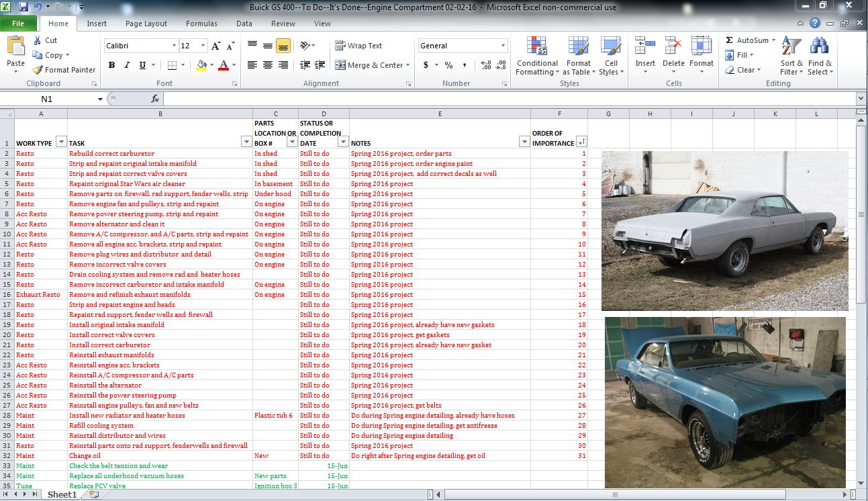Open the WORK TYPE filter dropdown

click(x=61, y=142)
